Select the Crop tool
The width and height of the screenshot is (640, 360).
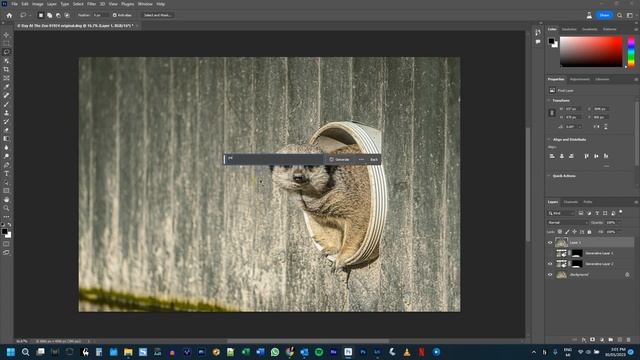(6, 69)
